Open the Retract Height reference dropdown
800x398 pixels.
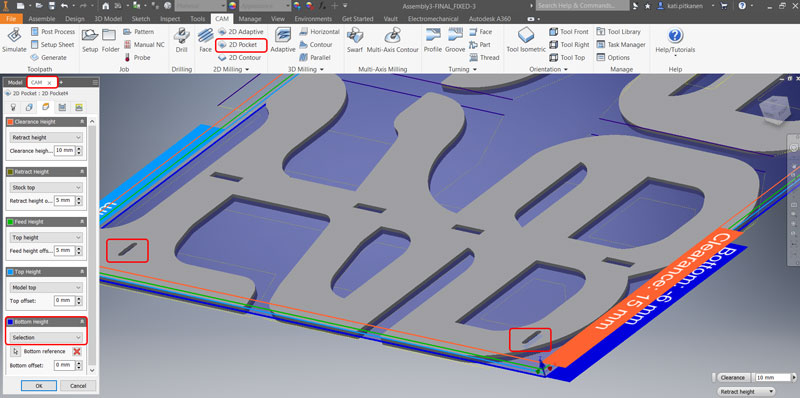pos(46,187)
